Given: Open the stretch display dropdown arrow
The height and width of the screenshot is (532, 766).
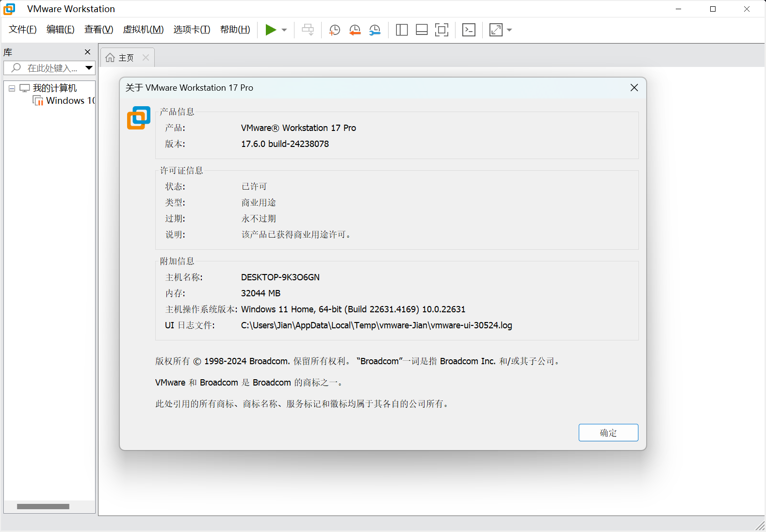Looking at the screenshot, I should coord(509,30).
